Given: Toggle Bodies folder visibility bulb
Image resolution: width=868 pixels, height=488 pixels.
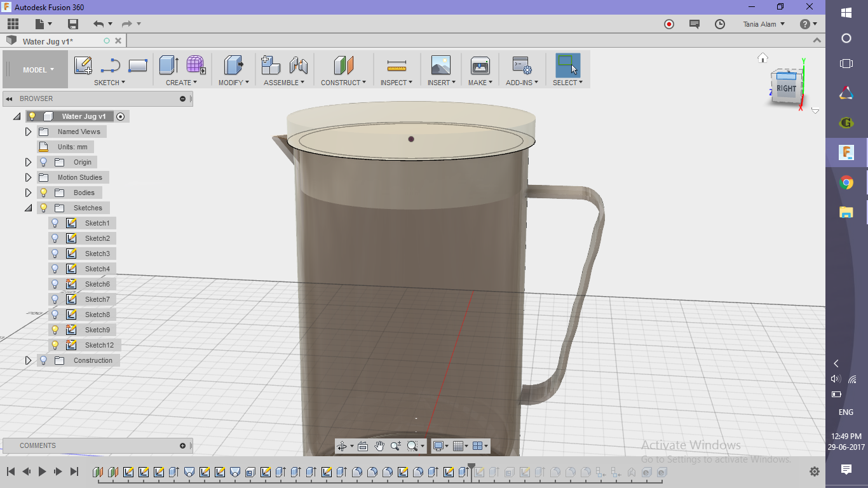Looking at the screenshot, I should (x=43, y=193).
